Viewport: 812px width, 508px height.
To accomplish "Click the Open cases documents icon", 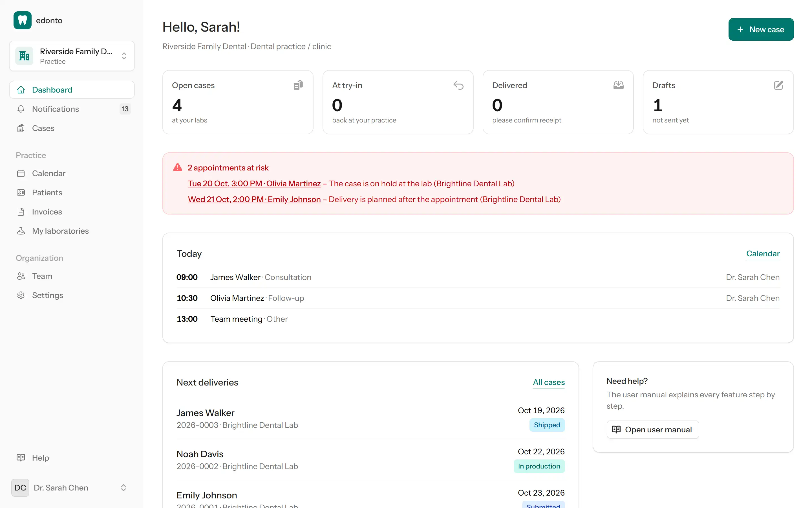I will click(298, 85).
